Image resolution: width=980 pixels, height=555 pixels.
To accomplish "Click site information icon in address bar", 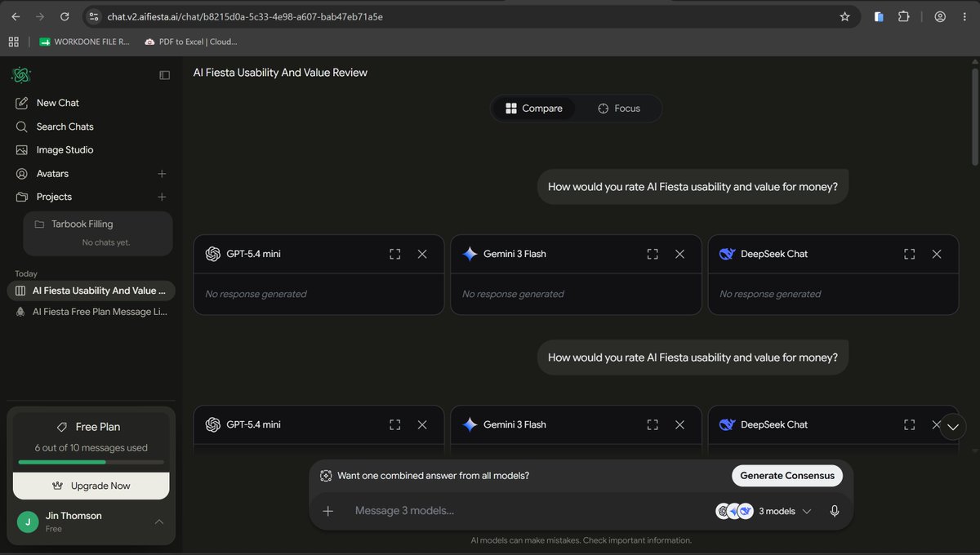I will click(93, 16).
